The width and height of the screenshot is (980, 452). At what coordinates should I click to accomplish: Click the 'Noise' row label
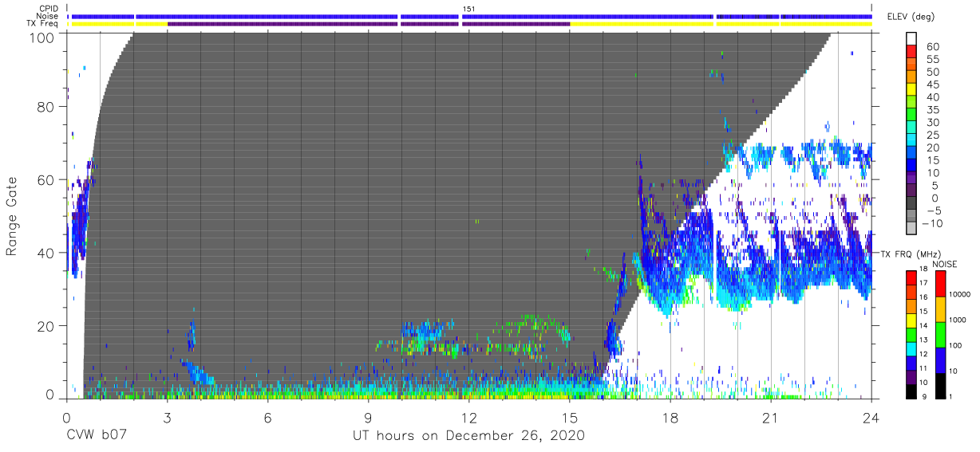pos(48,16)
